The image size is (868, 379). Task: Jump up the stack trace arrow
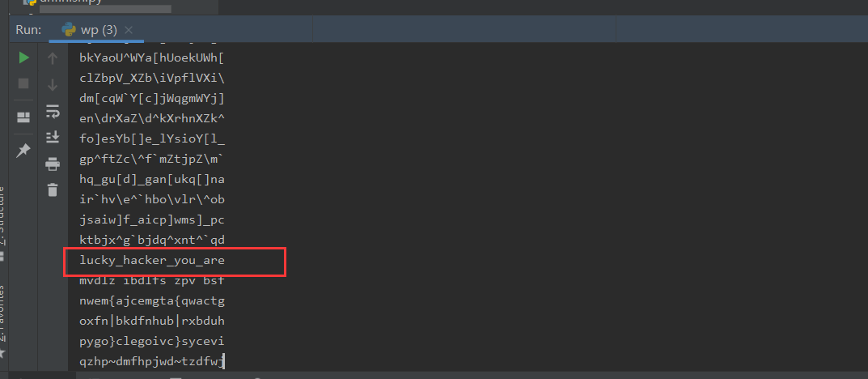[x=53, y=57]
